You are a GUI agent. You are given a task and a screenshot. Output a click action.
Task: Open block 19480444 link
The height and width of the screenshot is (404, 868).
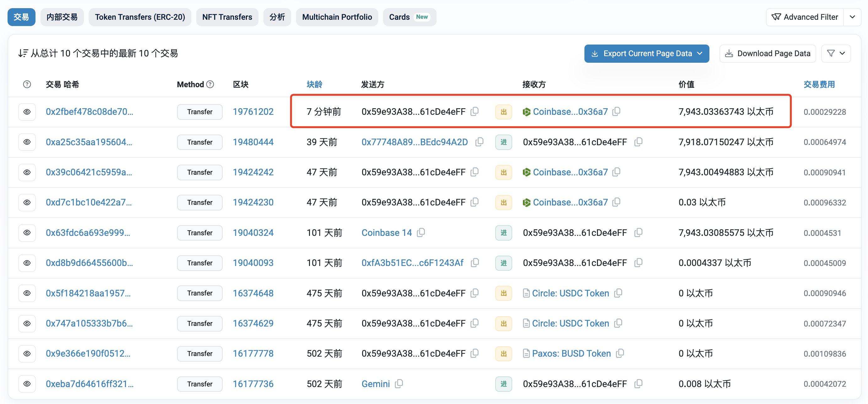253,142
